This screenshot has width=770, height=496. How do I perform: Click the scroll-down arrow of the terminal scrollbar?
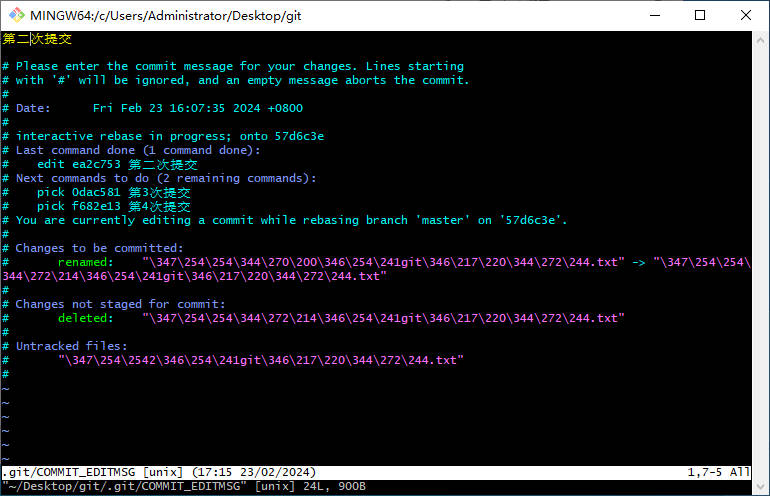pyautogui.click(x=760, y=487)
